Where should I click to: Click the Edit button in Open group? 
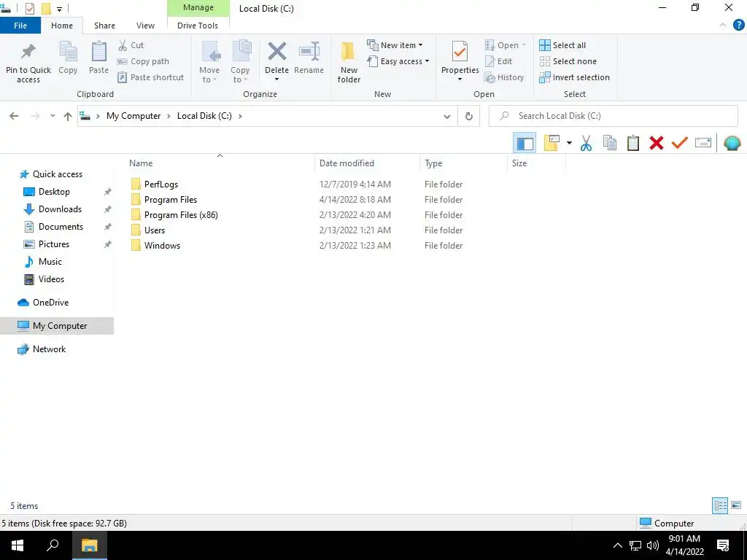point(499,61)
